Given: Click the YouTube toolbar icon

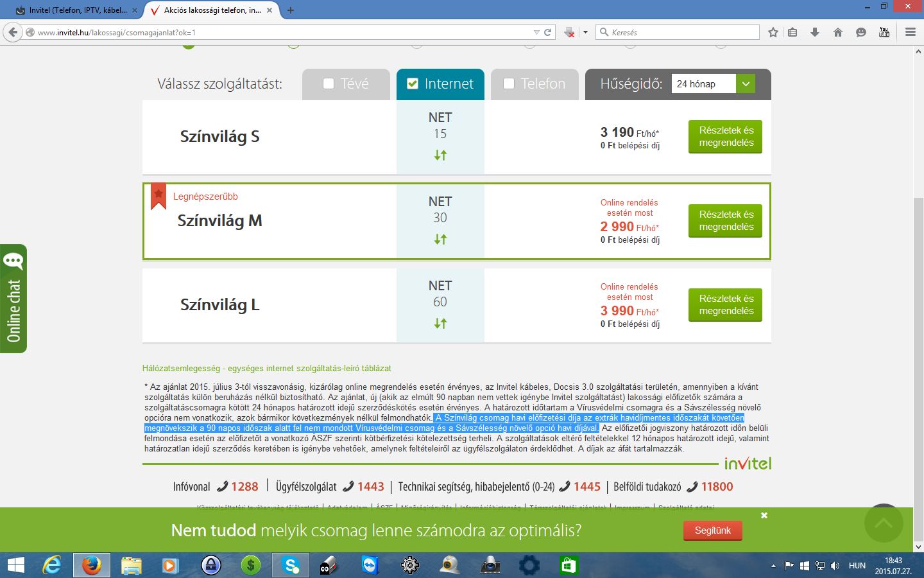Looking at the screenshot, I should [884, 32].
